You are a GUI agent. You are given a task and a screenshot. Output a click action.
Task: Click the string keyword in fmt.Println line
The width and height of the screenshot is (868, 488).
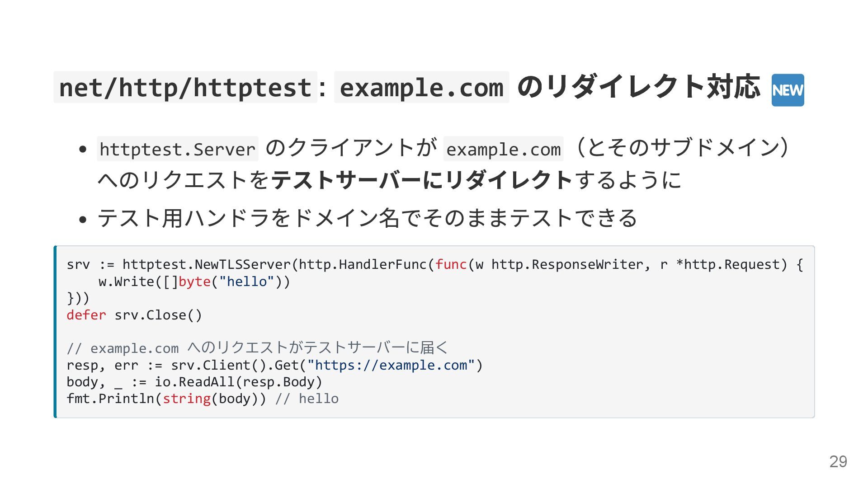tap(187, 399)
